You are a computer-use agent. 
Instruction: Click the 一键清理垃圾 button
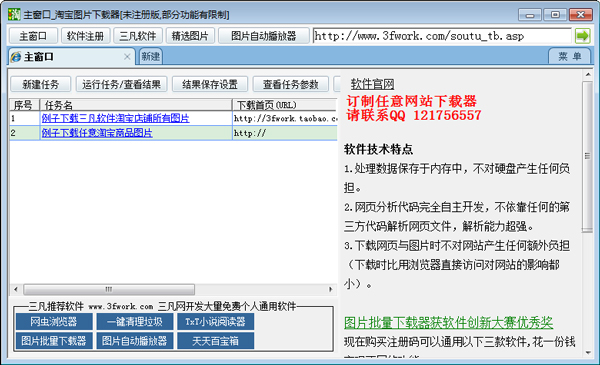135,321
